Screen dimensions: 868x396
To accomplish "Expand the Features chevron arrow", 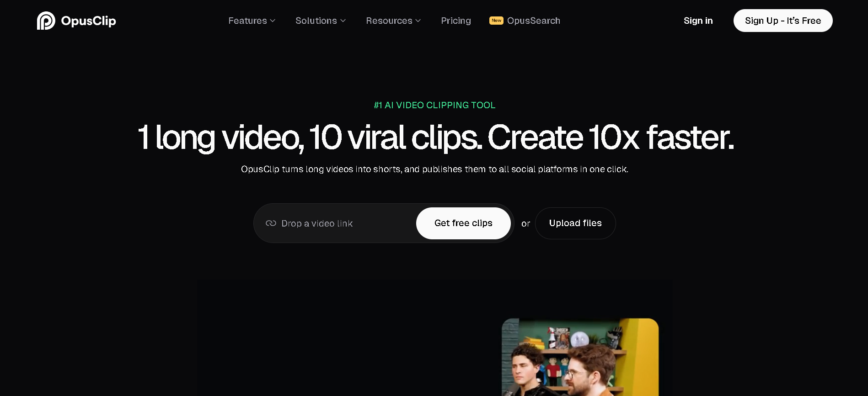I will [273, 21].
